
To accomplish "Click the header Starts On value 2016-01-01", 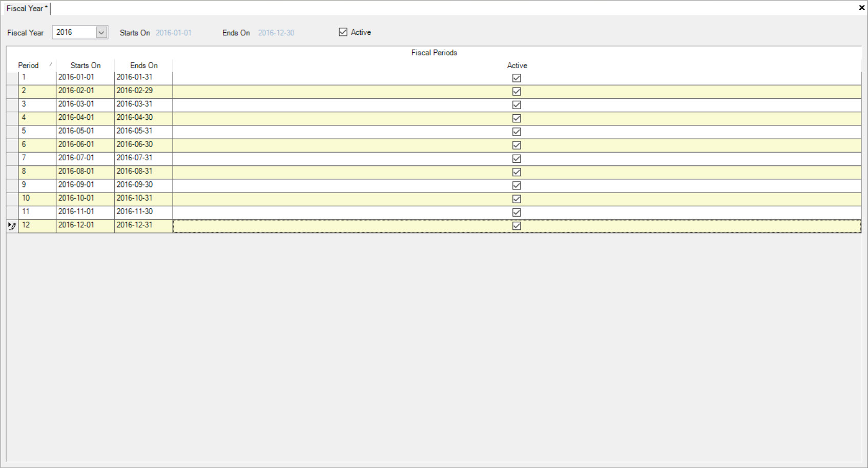I will (174, 33).
